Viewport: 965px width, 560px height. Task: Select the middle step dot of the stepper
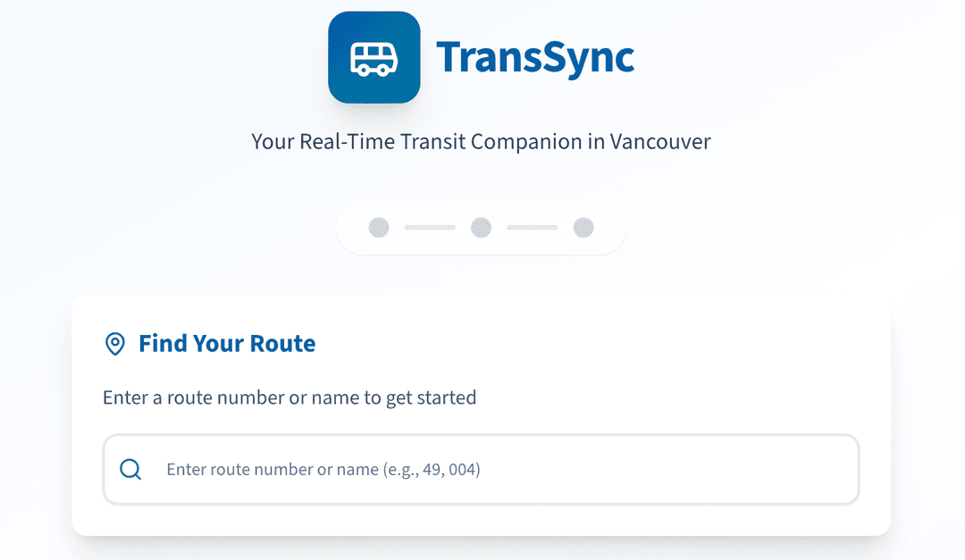[482, 228]
